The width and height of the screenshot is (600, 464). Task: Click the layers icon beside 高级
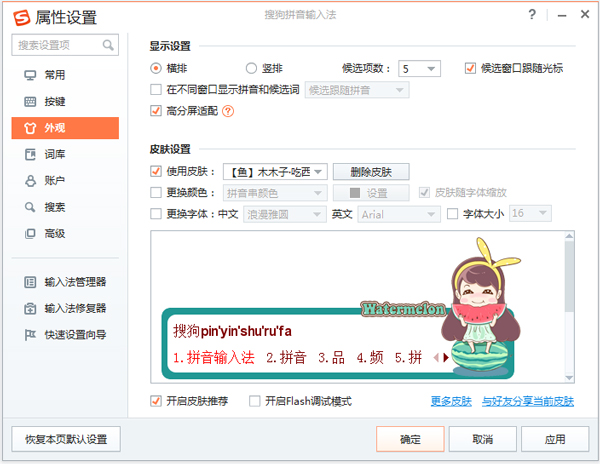coord(30,233)
